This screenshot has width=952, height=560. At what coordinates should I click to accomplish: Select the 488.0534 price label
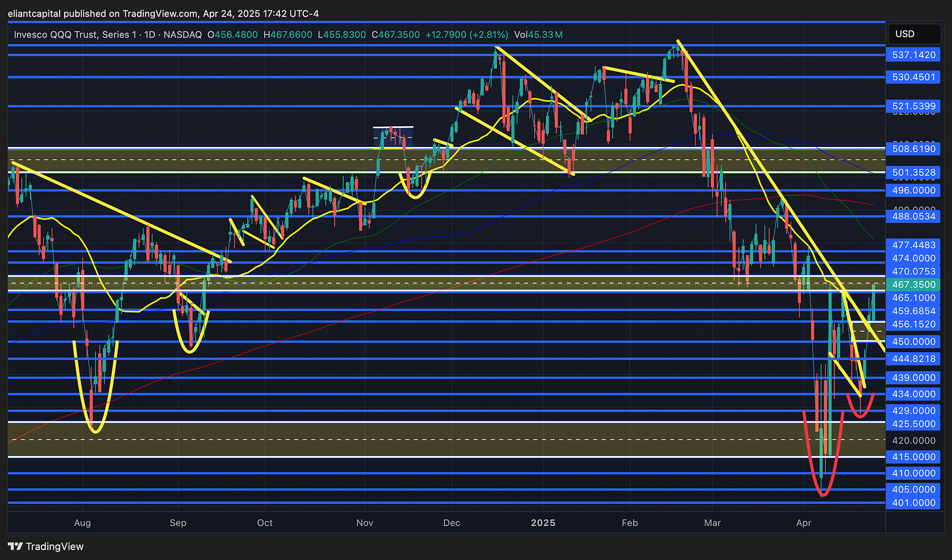point(913,216)
